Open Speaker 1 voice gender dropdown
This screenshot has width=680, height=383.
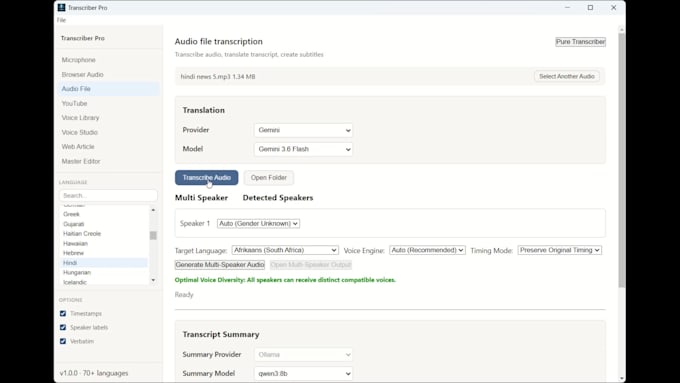(258, 223)
